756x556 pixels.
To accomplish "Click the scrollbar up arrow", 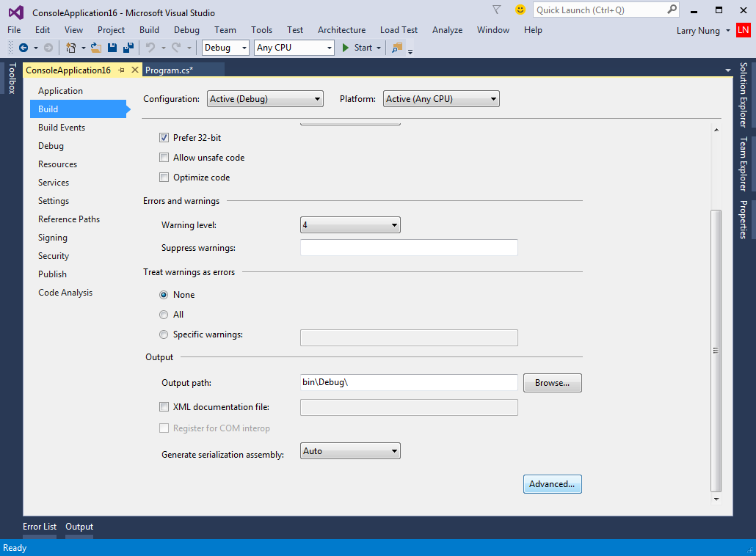I will coord(716,130).
